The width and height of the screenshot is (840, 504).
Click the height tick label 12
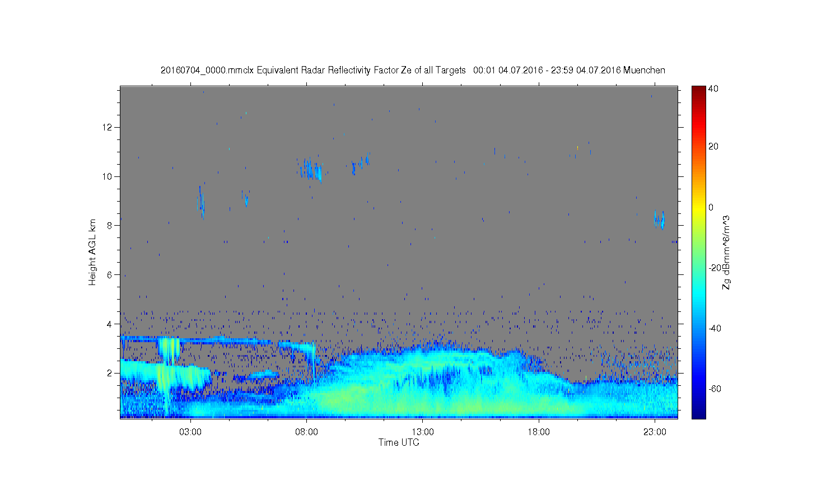click(108, 127)
